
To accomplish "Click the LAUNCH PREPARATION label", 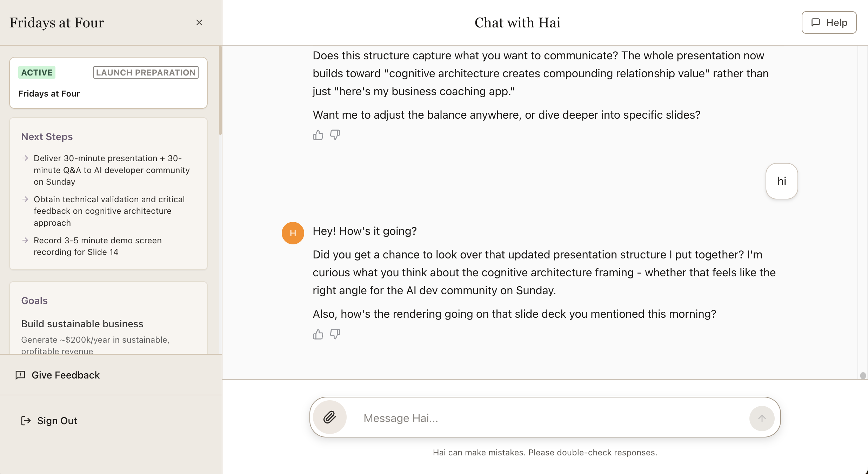I will [x=145, y=72].
